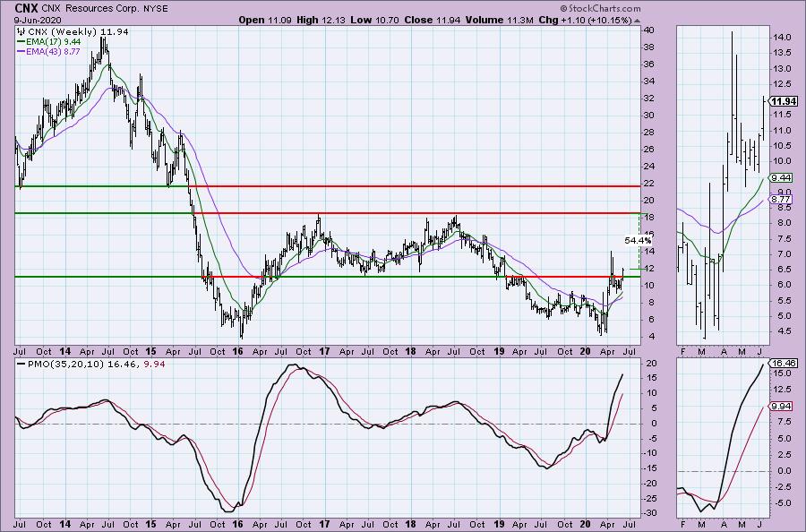Click the green support line near 11

point(328,277)
